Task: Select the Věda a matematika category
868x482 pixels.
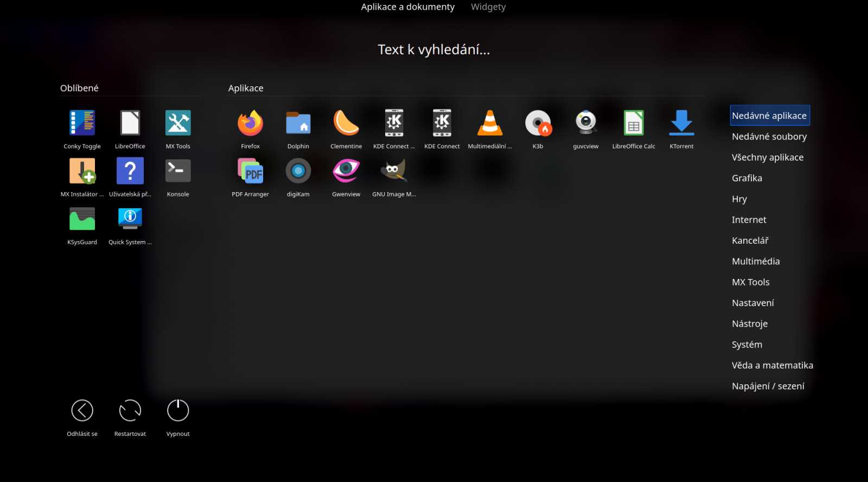Action: click(x=772, y=365)
